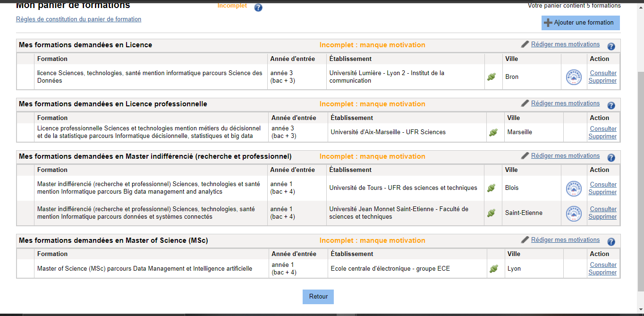
Task: Consulter the Université de Tours master
Action: 603,185
